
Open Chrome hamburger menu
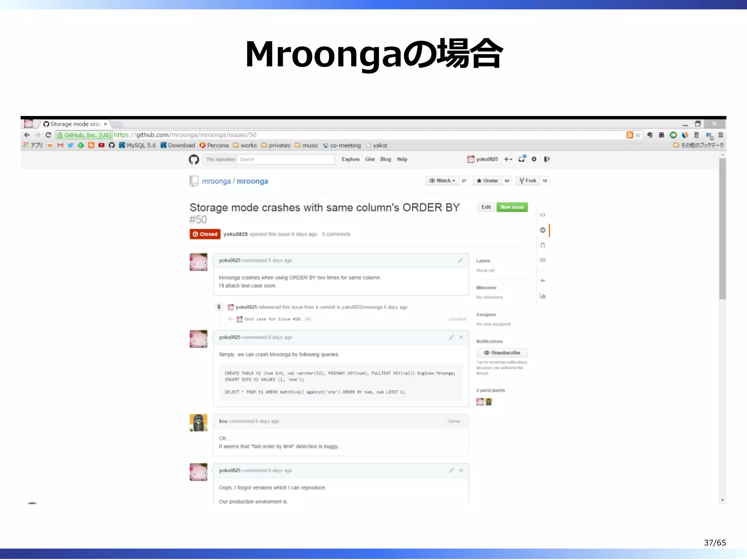(x=720, y=135)
